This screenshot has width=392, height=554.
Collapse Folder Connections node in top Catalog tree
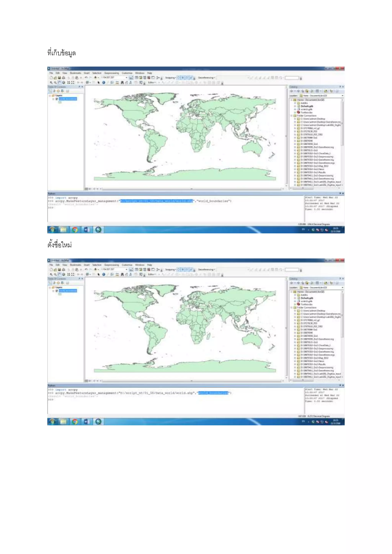(x=291, y=116)
